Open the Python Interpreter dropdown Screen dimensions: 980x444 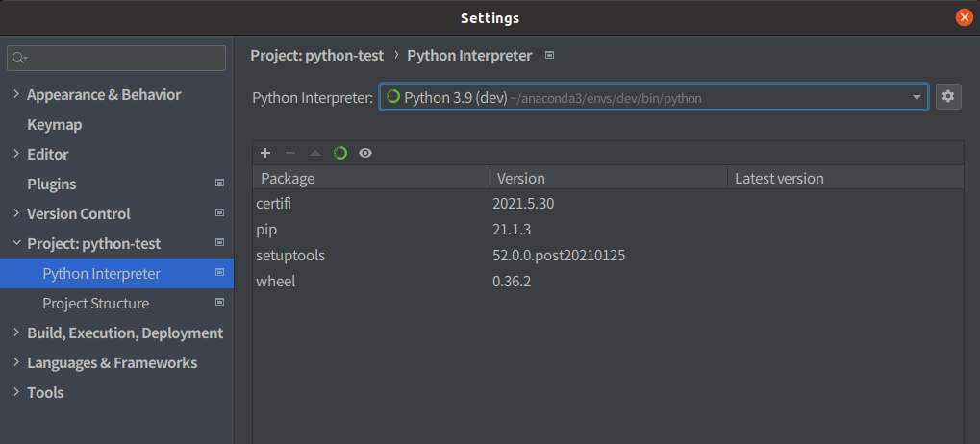point(654,97)
